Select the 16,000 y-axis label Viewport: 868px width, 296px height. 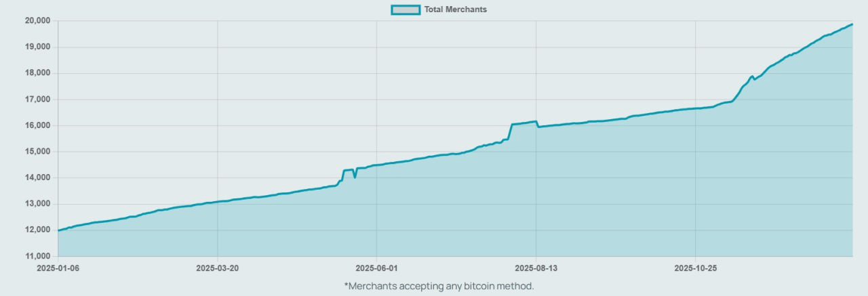pyautogui.click(x=38, y=126)
